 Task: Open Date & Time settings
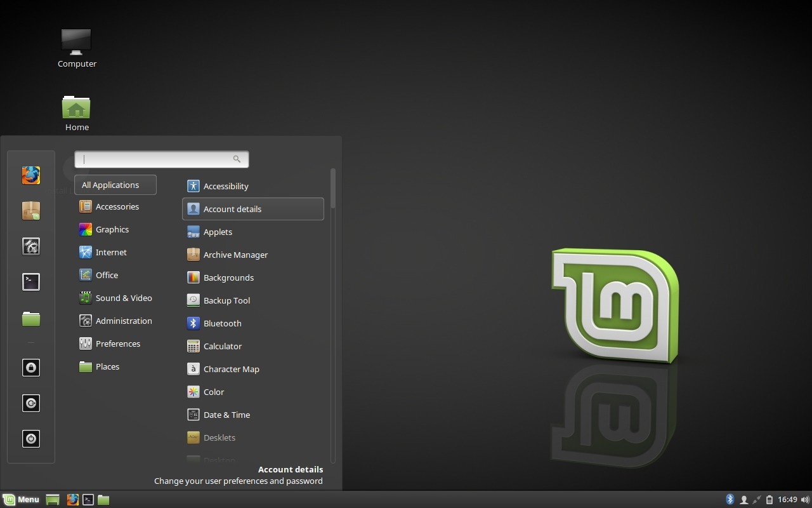click(x=253, y=415)
